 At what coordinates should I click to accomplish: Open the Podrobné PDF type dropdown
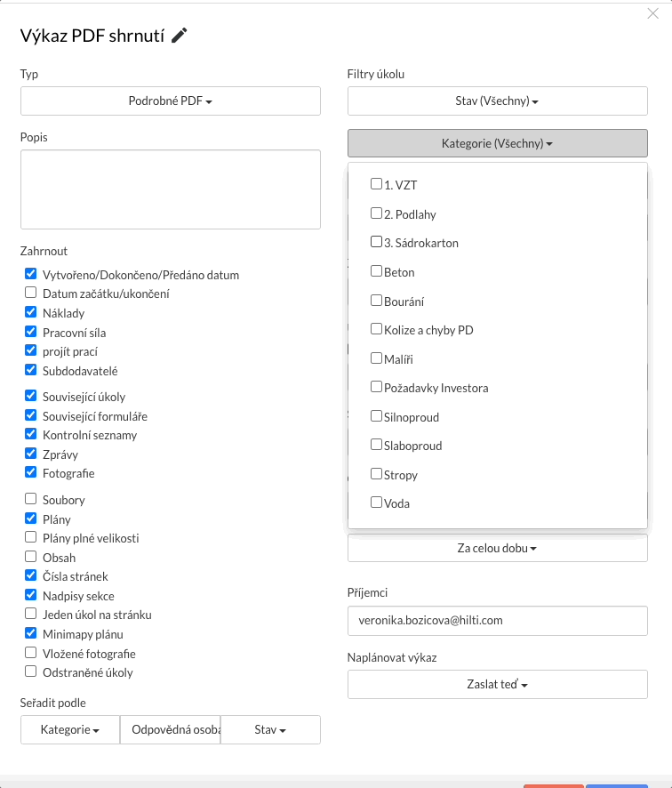(x=171, y=101)
